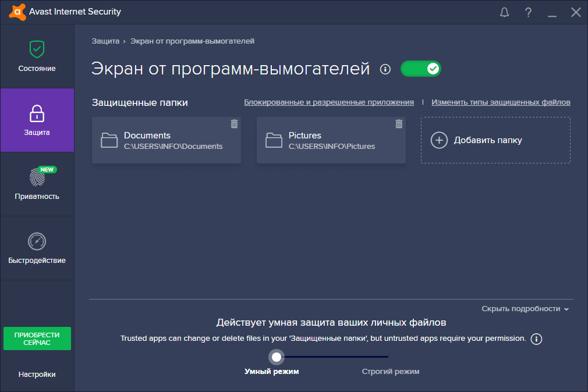Delete the Documents protected folder
Image resolution: width=588 pixels, height=392 pixels.
pyautogui.click(x=235, y=124)
